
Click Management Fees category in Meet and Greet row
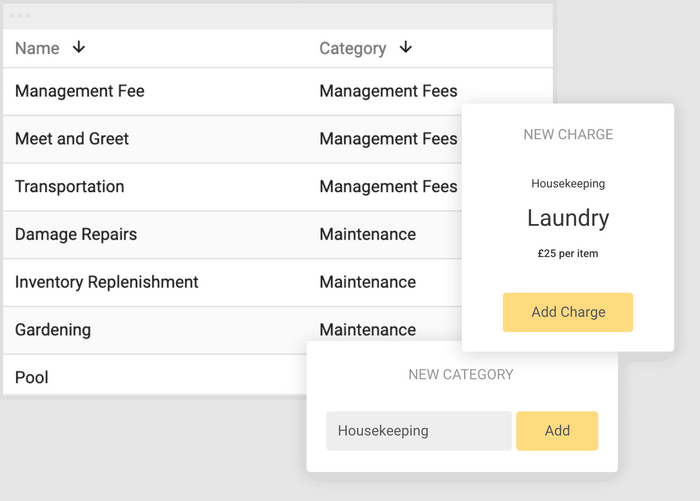tap(388, 139)
